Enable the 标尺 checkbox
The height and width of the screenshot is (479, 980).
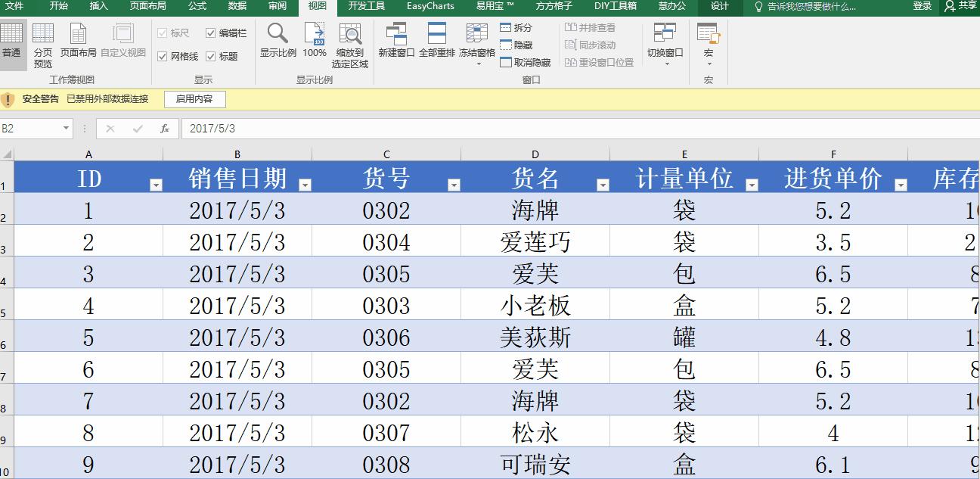163,33
